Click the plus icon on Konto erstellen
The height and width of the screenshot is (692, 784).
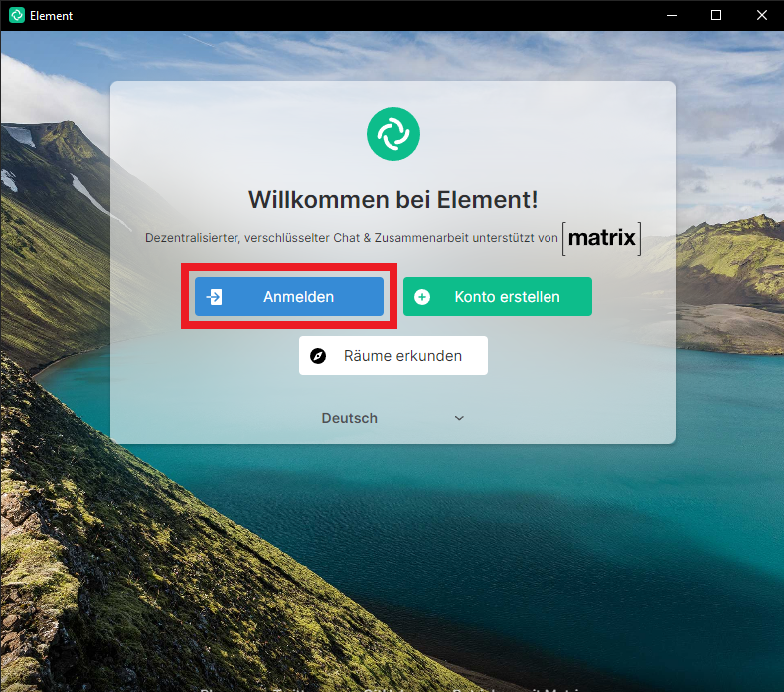click(422, 297)
